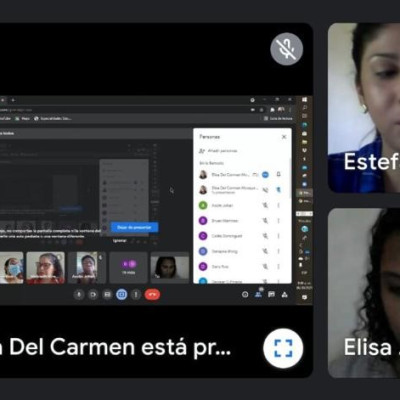The height and width of the screenshot is (400, 400).
Task: Select the Estefa participant video tile
Action: pos(364,108)
